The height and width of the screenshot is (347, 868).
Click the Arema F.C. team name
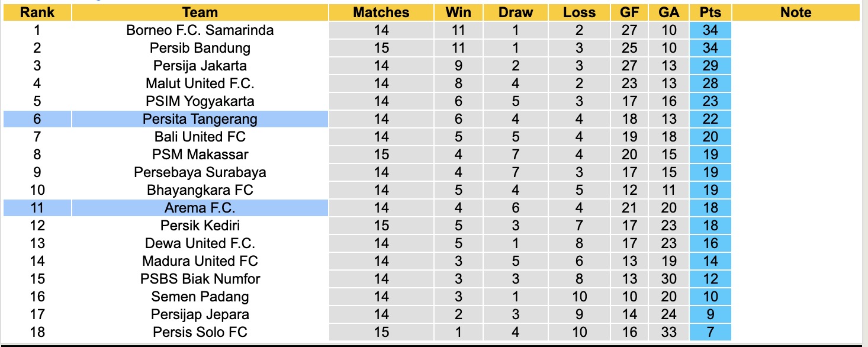200,208
